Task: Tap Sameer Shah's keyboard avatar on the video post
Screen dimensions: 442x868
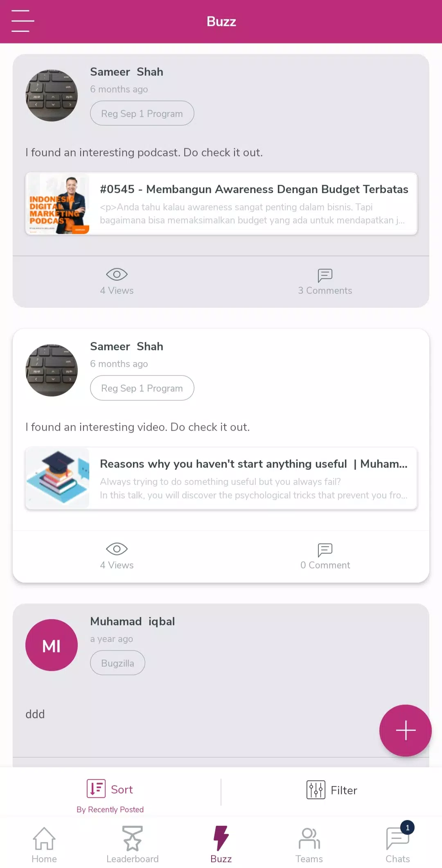Action: (x=52, y=370)
